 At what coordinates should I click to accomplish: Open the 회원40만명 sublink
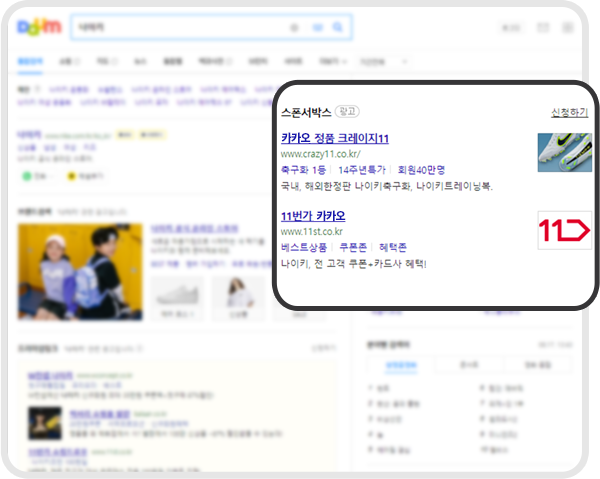(x=421, y=170)
